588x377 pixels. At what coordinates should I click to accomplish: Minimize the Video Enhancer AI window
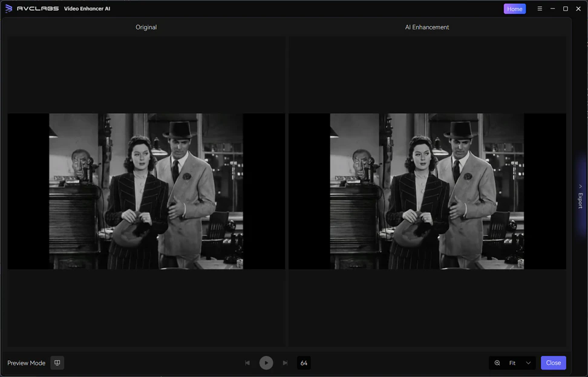(x=552, y=8)
